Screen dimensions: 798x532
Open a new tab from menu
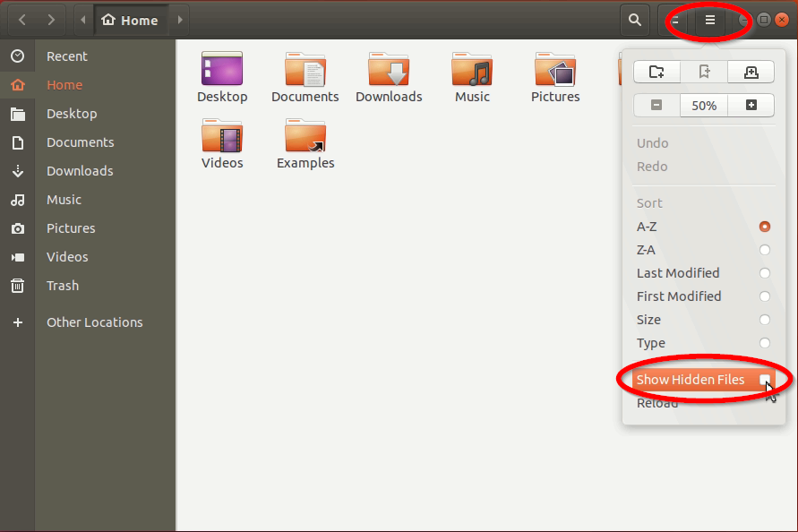(751, 72)
